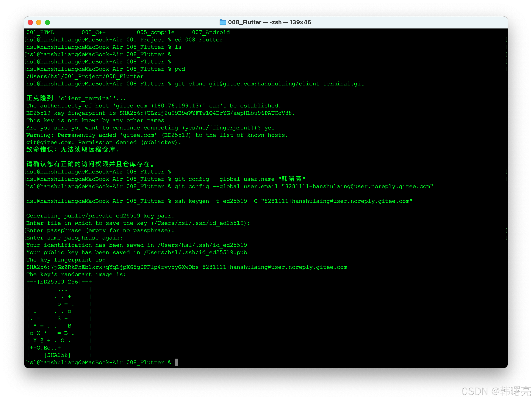Click the 'Warning: Permanently added 'gitee.com'' line

click(x=157, y=135)
